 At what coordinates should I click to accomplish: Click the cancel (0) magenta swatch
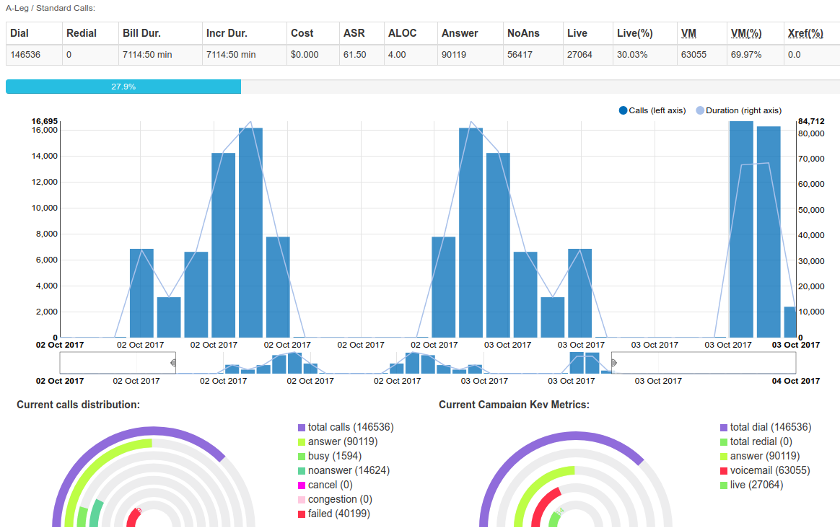302,485
